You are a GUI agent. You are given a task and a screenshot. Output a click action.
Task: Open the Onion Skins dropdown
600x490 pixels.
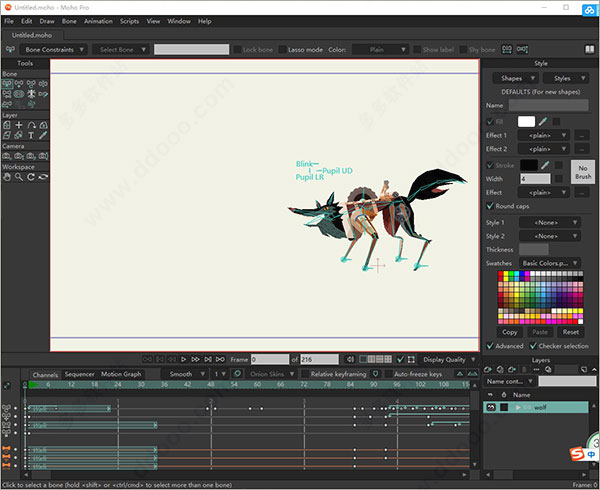pyautogui.click(x=271, y=374)
